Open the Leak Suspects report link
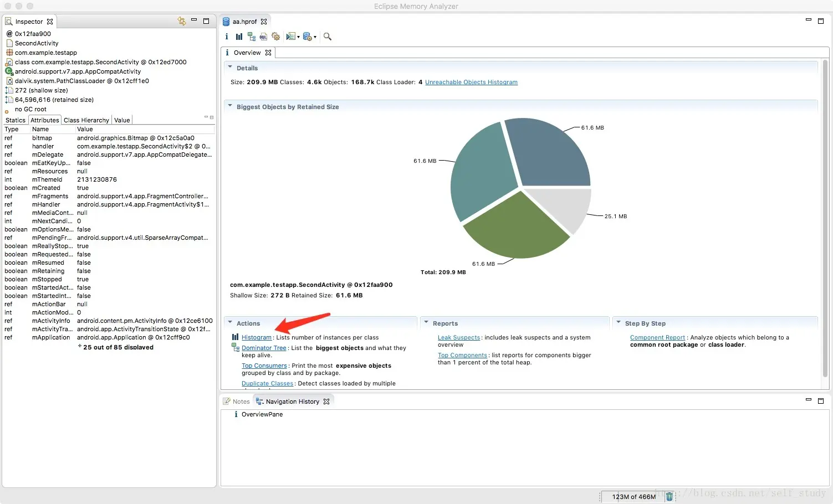The image size is (833, 504). tap(459, 337)
